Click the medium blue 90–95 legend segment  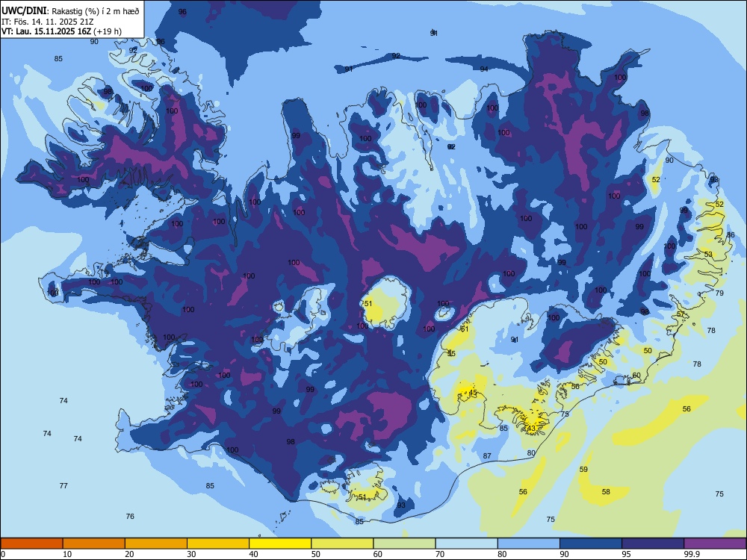(591, 544)
